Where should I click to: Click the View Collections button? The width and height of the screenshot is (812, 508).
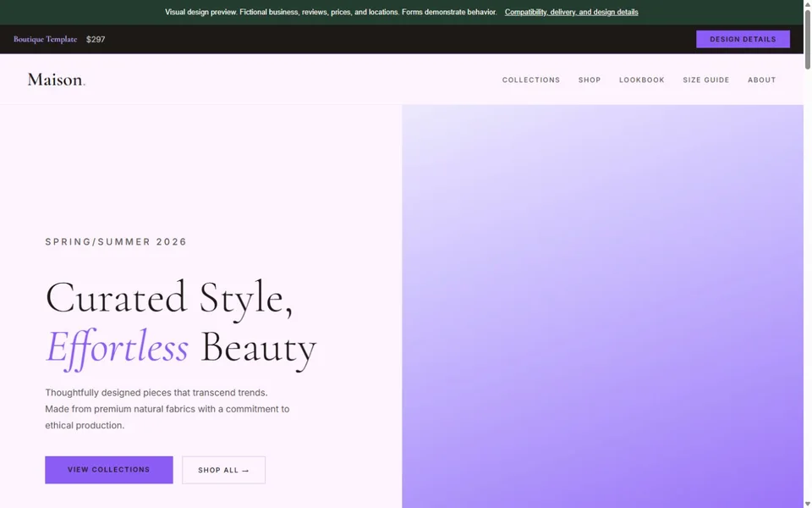(x=109, y=470)
